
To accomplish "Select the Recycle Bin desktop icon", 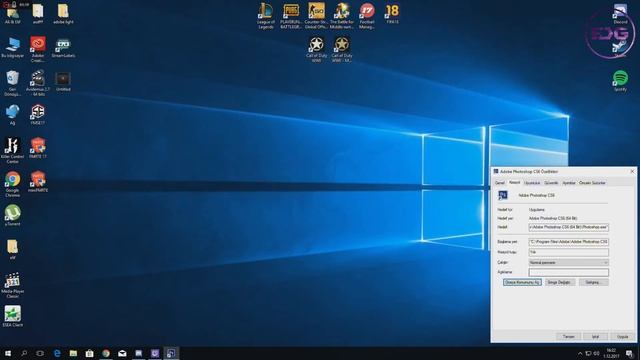I will click(12, 83).
